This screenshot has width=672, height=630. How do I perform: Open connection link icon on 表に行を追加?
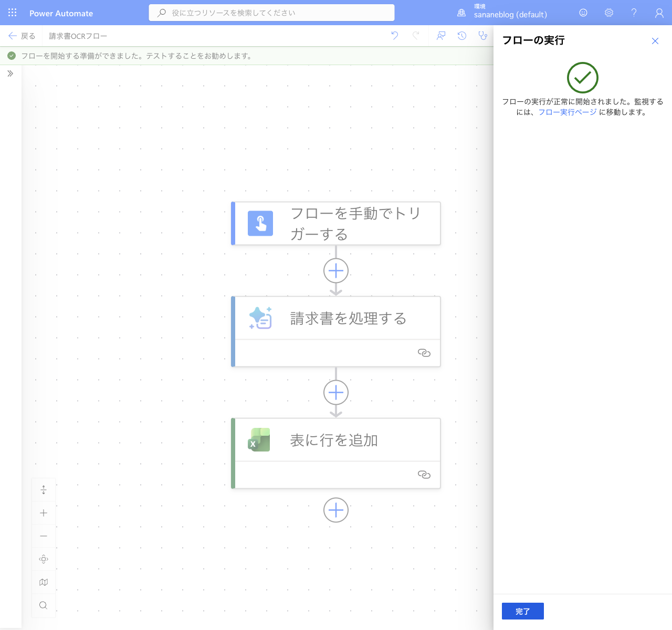(424, 475)
